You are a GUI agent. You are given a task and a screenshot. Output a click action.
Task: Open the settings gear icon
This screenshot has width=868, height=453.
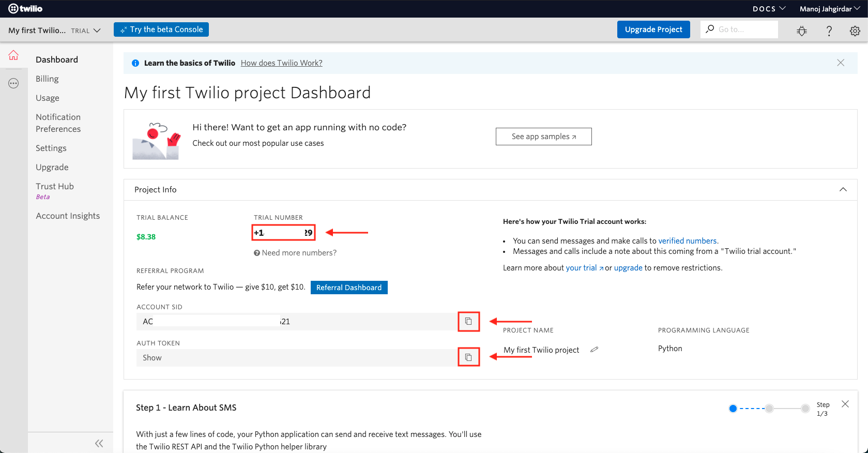855,31
